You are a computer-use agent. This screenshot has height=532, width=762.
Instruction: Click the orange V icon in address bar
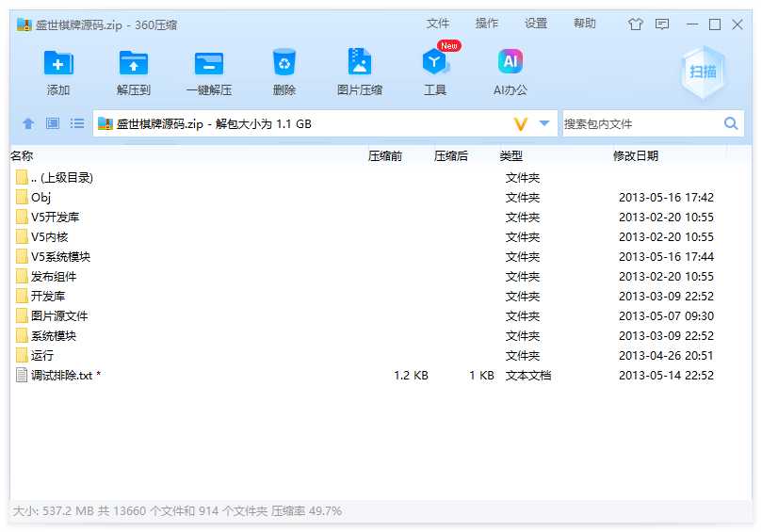coord(521,124)
